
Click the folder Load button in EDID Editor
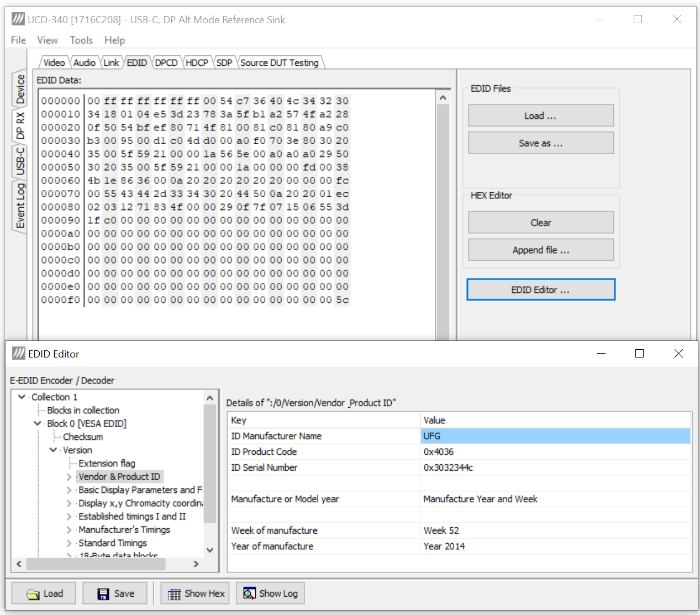[44, 593]
